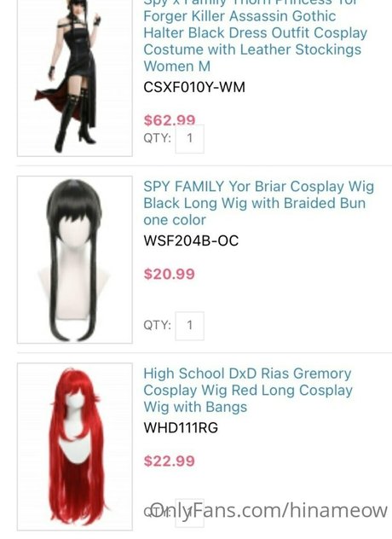Select the $20.99 wig price
This screenshot has height=539, width=392.
[170, 274]
